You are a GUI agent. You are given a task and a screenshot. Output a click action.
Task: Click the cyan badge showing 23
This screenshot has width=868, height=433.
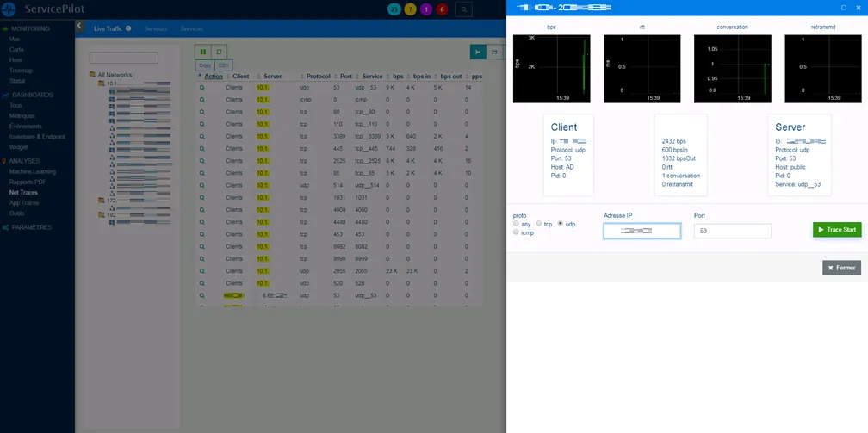pyautogui.click(x=394, y=9)
